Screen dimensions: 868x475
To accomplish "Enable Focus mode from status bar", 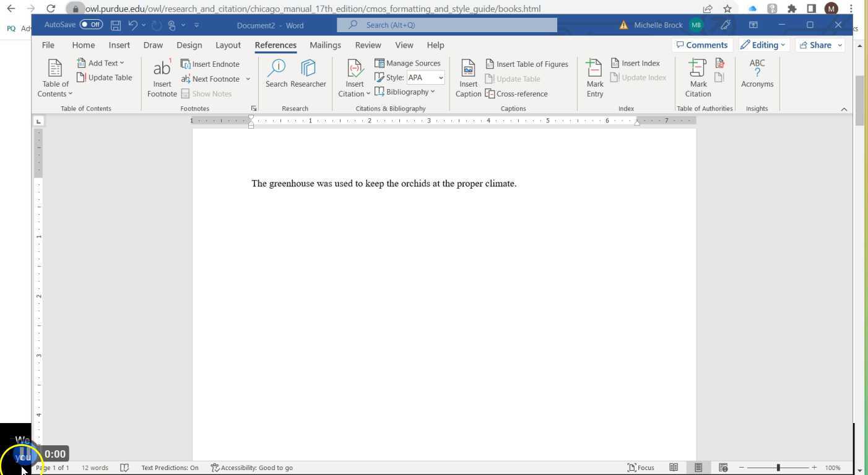I will pyautogui.click(x=641, y=468).
